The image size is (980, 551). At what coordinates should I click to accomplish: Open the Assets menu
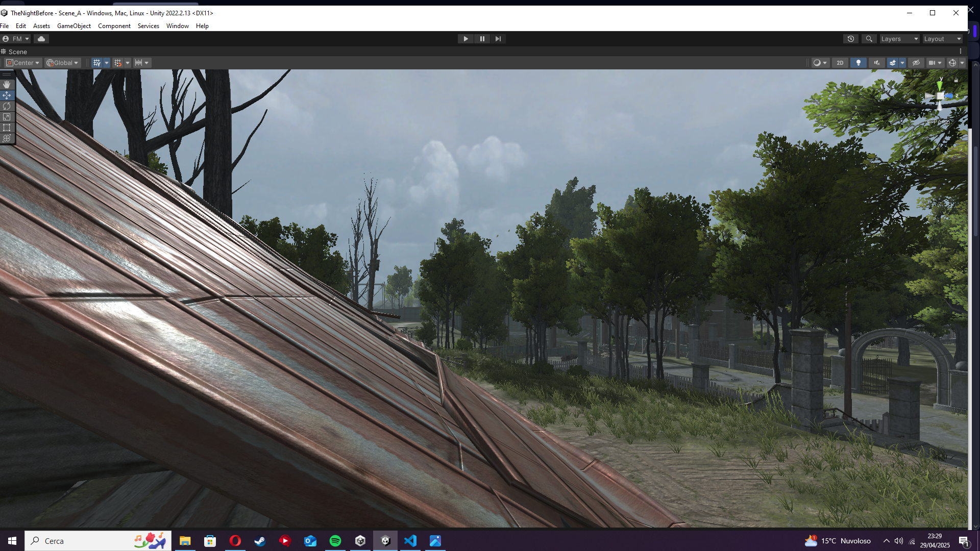pyautogui.click(x=41, y=26)
